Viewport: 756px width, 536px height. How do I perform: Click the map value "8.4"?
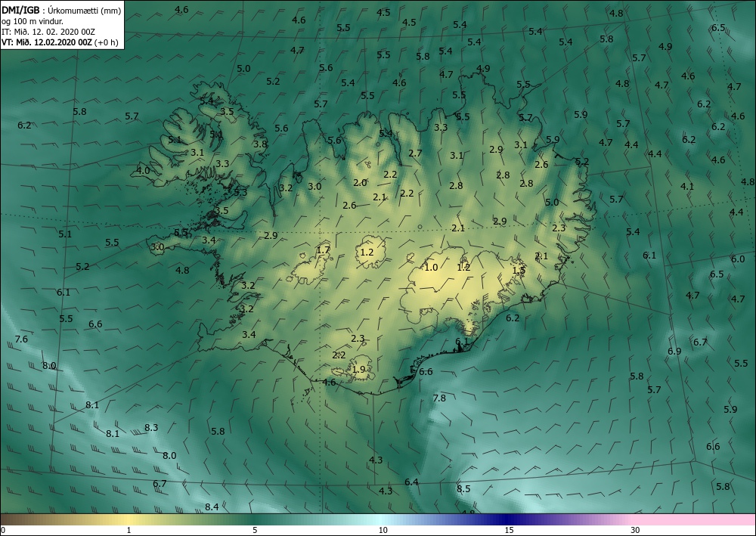coord(212,507)
